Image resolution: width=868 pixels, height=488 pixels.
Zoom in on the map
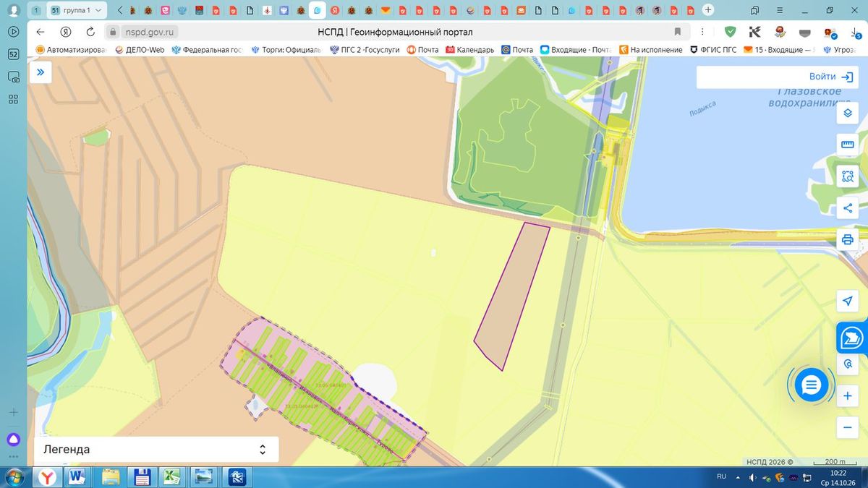(x=848, y=396)
